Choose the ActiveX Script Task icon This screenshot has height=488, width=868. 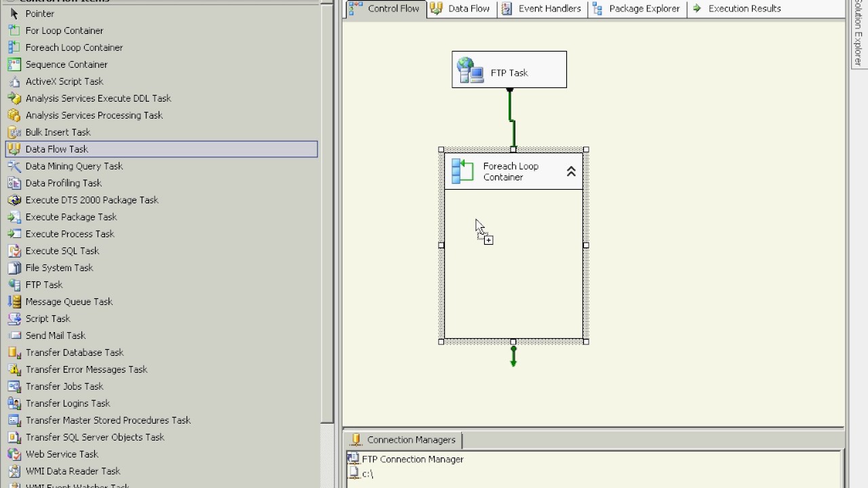coord(14,81)
